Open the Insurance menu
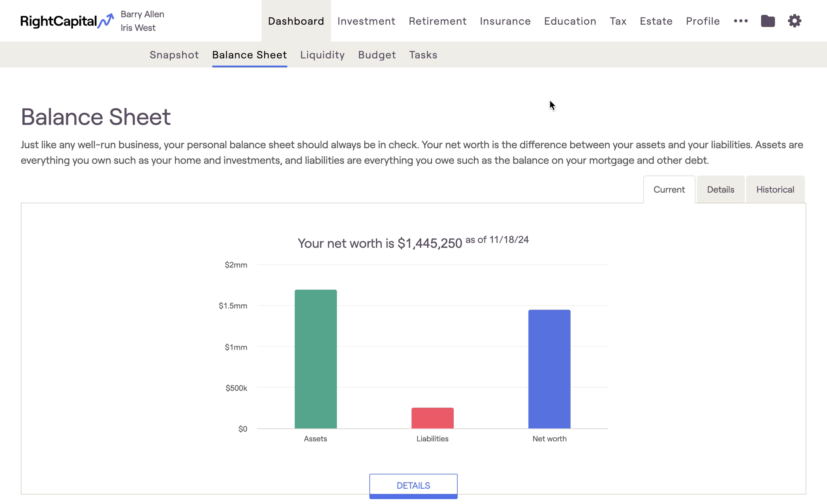The image size is (827, 504). 505,21
